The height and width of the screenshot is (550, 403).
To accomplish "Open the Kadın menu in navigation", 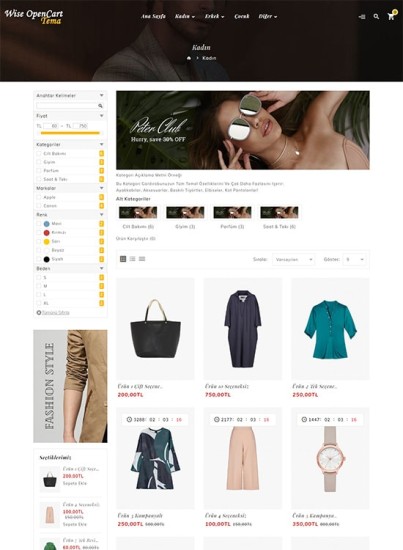I will click(x=184, y=16).
